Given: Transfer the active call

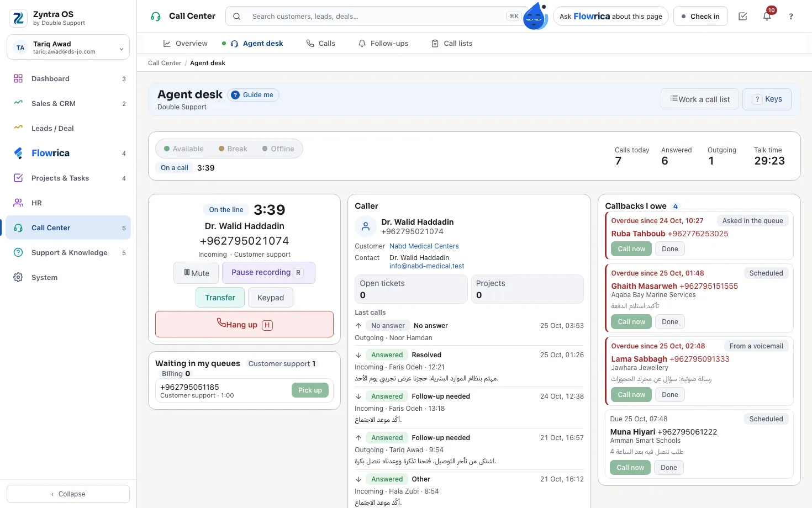Looking at the screenshot, I should pos(220,298).
